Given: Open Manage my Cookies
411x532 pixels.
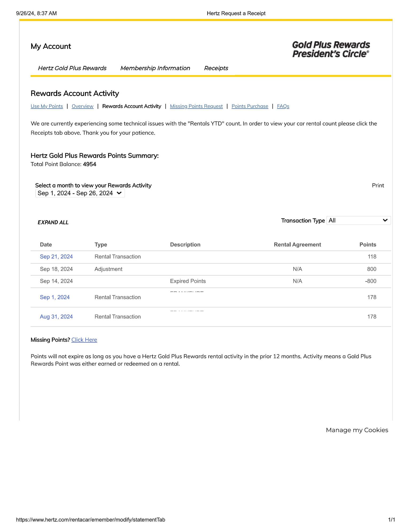Looking at the screenshot, I should point(357,430).
